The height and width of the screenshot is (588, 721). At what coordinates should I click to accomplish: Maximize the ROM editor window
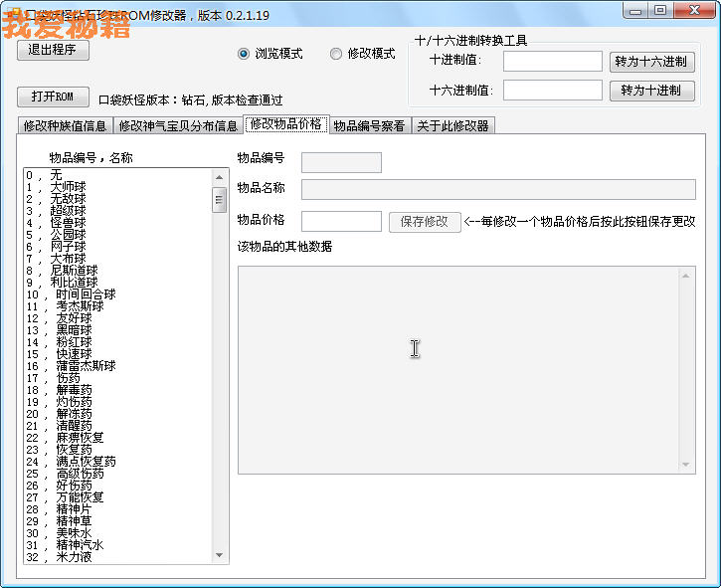(x=660, y=11)
